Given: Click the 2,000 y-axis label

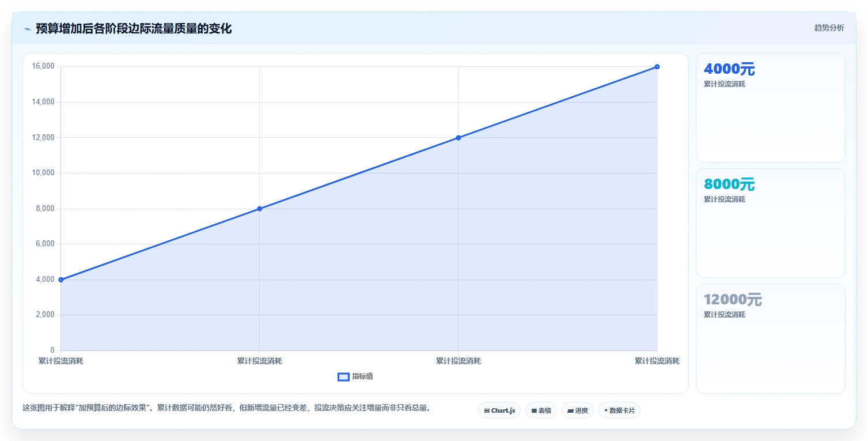Looking at the screenshot, I should [45, 315].
